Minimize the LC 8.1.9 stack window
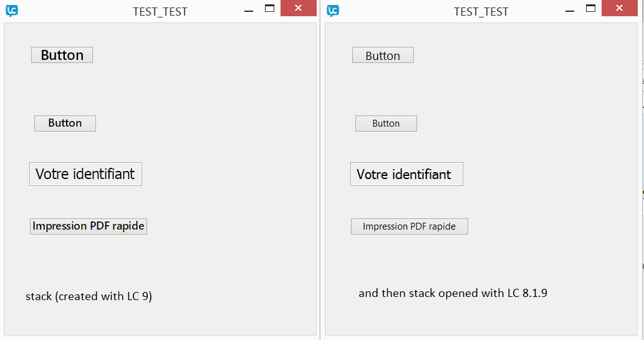This screenshot has width=644, height=340. tap(570, 11)
